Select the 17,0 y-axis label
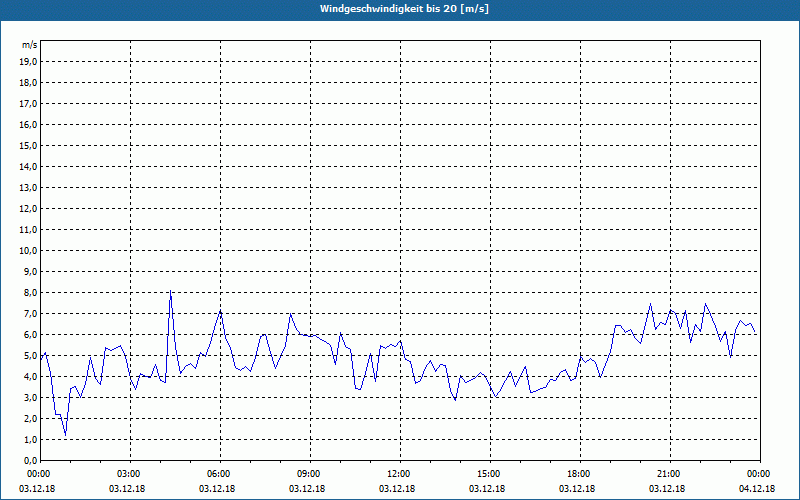Viewport: 800px width, 500px height. coord(27,104)
